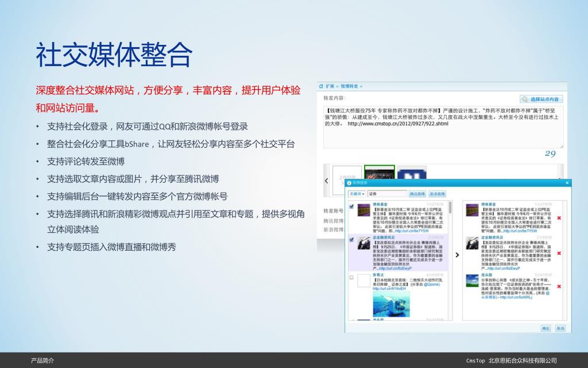Click the bullet text 支持评论转发至微博
Screen dimensions: 588x368
(x=86, y=162)
